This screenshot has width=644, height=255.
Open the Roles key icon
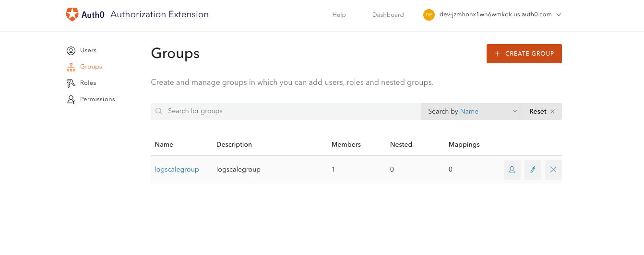pyautogui.click(x=71, y=83)
